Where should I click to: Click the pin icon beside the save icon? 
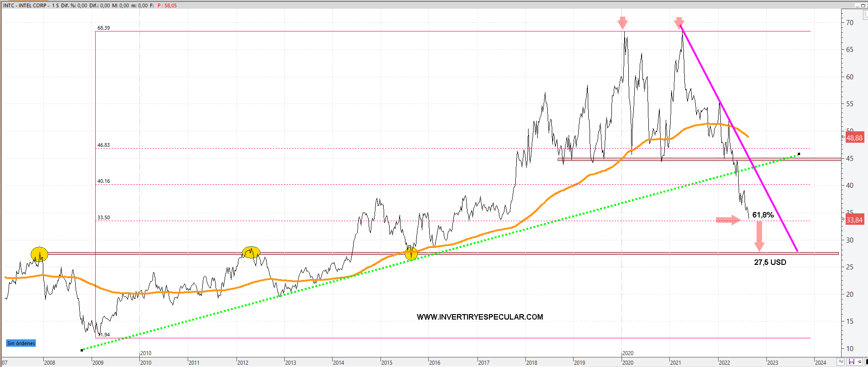coord(859,362)
